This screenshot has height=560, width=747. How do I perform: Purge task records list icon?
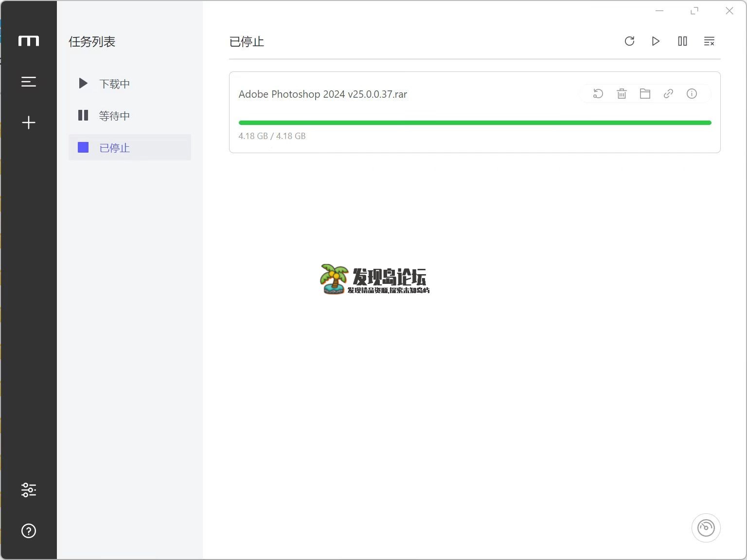(x=709, y=41)
